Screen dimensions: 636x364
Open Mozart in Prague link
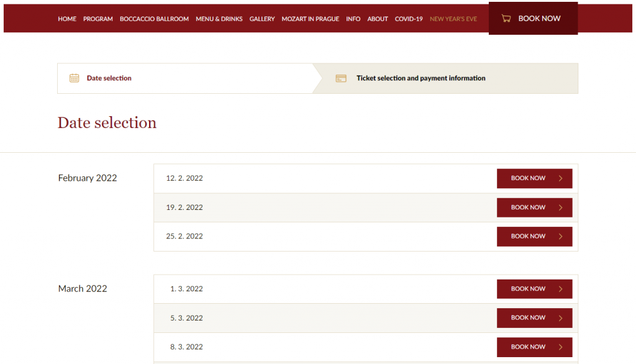(311, 19)
